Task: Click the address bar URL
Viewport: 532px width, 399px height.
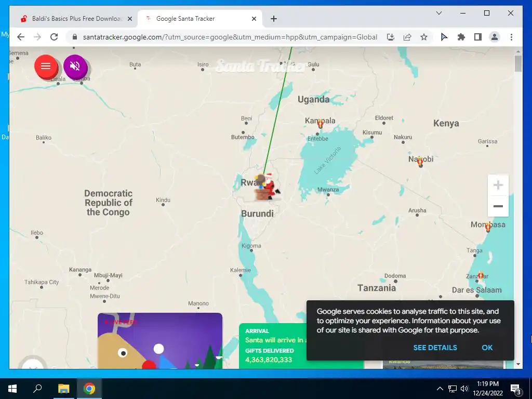Action: coord(230,37)
